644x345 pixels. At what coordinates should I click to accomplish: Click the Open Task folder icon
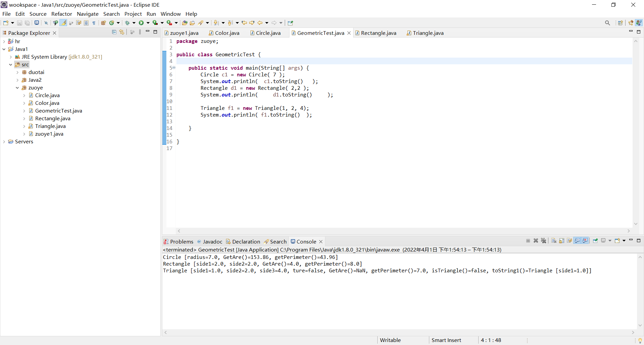(x=192, y=23)
